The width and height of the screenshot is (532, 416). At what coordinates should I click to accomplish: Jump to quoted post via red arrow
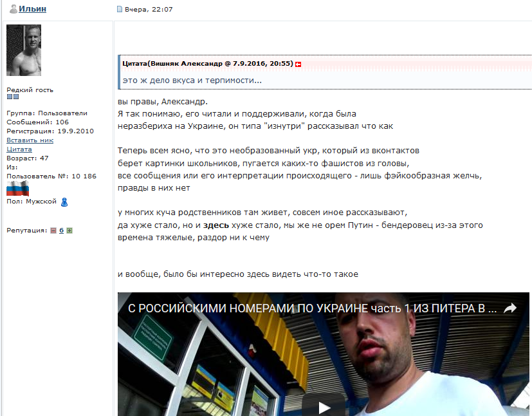pyautogui.click(x=298, y=64)
